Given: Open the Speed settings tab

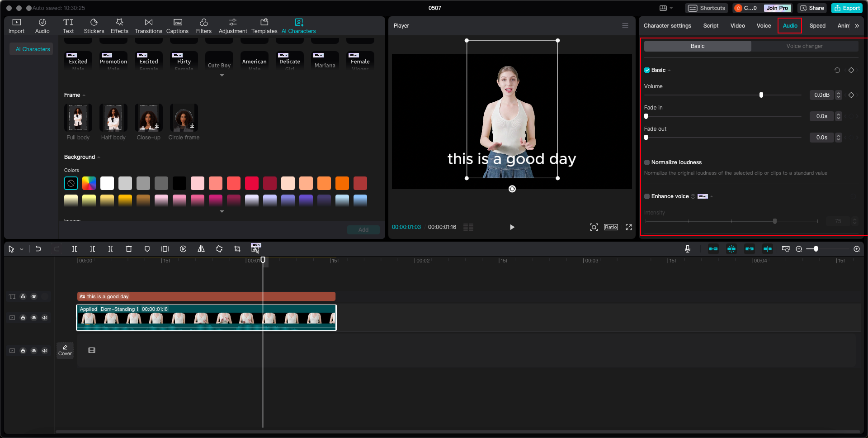Looking at the screenshot, I should [x=817, y=26].
